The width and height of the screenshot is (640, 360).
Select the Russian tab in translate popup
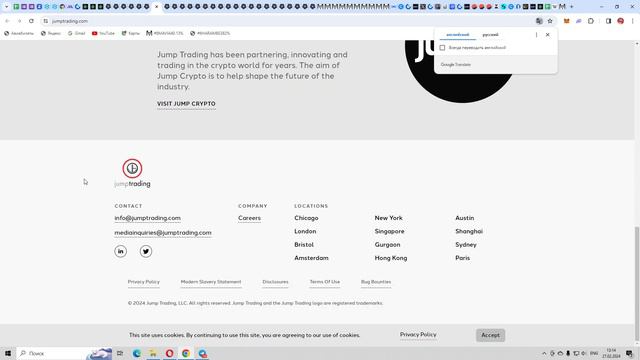point(490,35)
